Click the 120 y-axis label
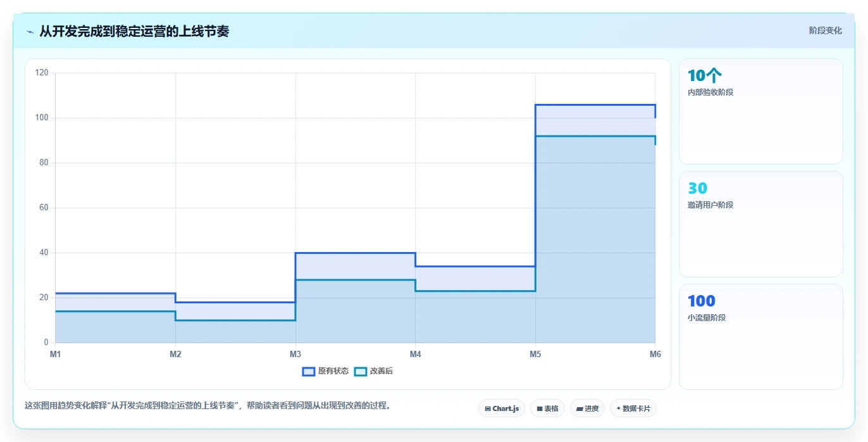The width and height of the screenshot is (868, 442). (x=42, y=73)
